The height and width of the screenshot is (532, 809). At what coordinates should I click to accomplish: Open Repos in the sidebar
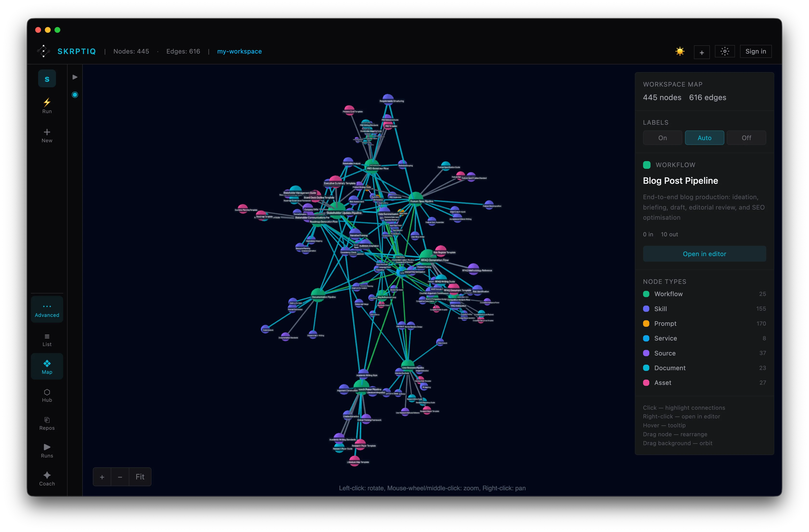(47, 423)
